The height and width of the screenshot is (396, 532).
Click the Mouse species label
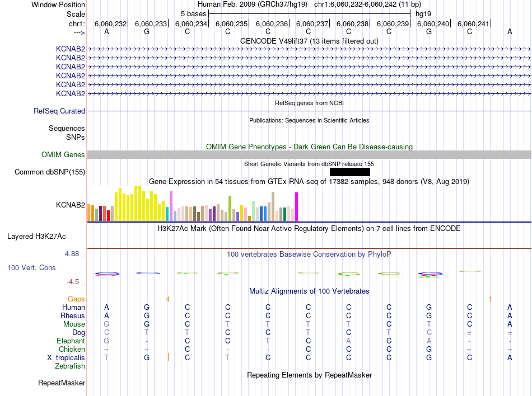pos(74,324)
